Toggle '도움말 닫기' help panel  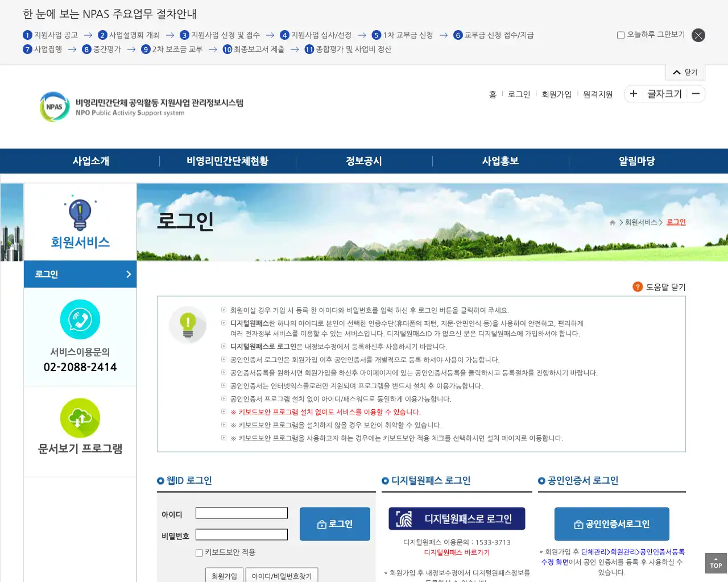[665, 287]
